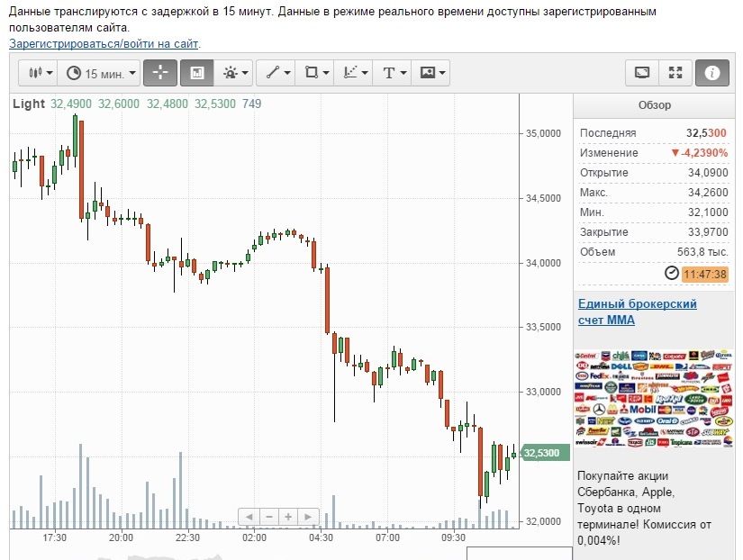This screenshot has height=560, width=743.
Task: Open the indicators chart tool
Action: point(355,73)
